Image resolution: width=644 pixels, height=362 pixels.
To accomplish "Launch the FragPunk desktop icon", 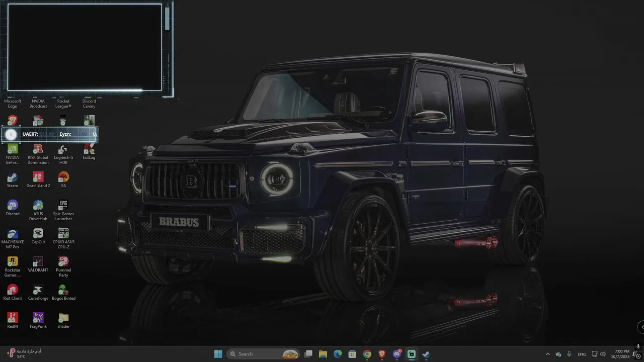I will pos(38,320).
